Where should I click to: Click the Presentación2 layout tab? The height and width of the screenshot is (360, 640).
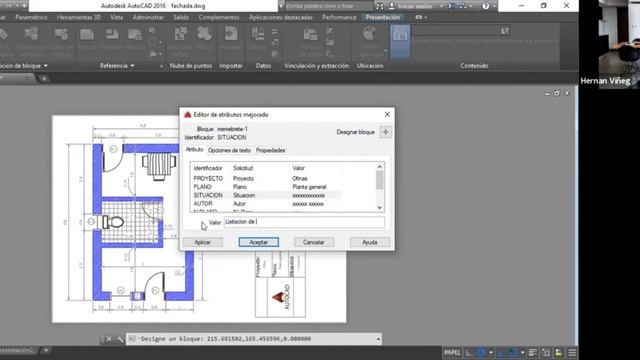click(x=17, y=351)
